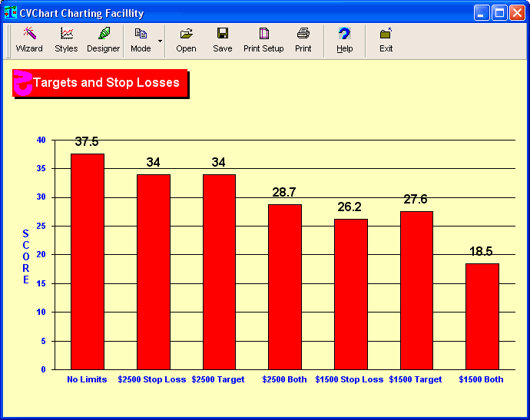Expand the Mode dropdown arrow
The height and width of the screenshot is (420, 530).
click(161, 40)
